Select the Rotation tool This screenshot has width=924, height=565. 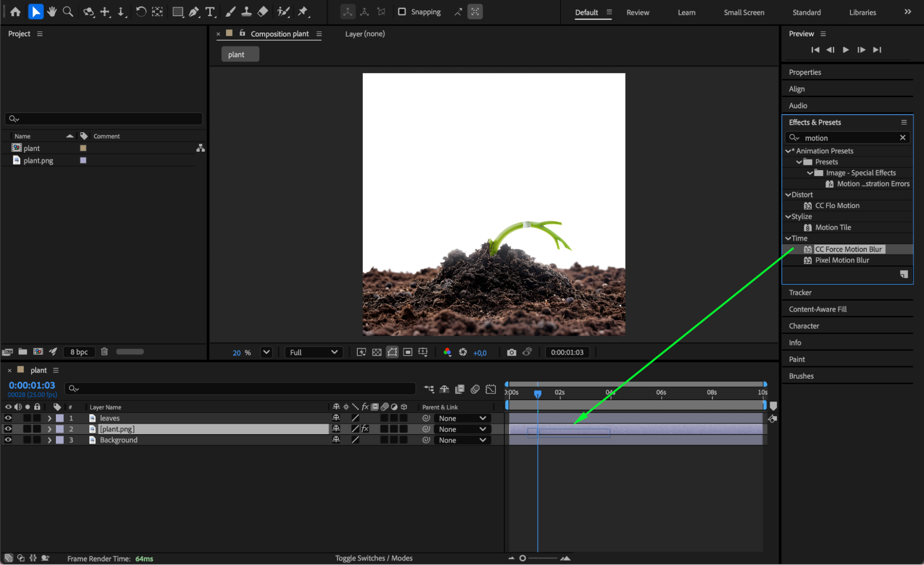pyautogui.click(x=141, y=12)
